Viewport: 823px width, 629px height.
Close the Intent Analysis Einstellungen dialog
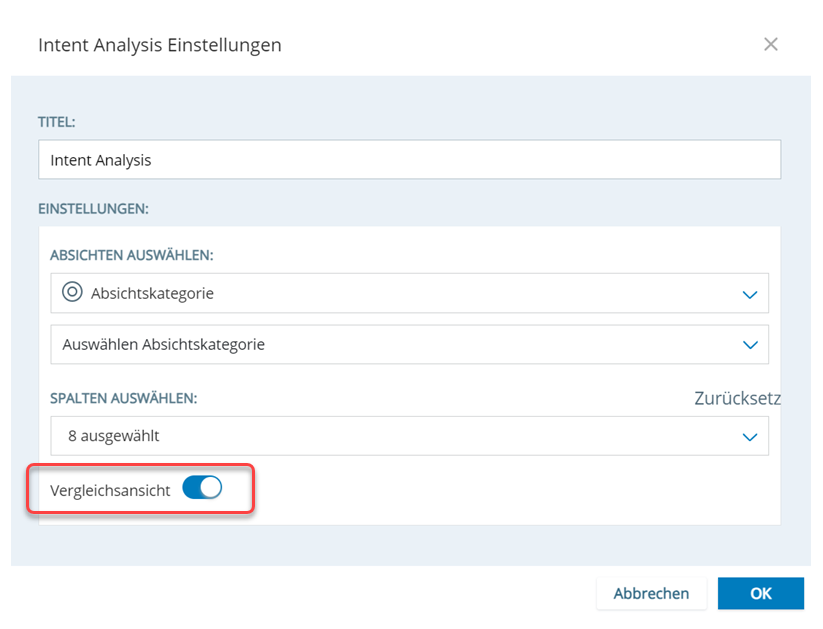point(771,44)
